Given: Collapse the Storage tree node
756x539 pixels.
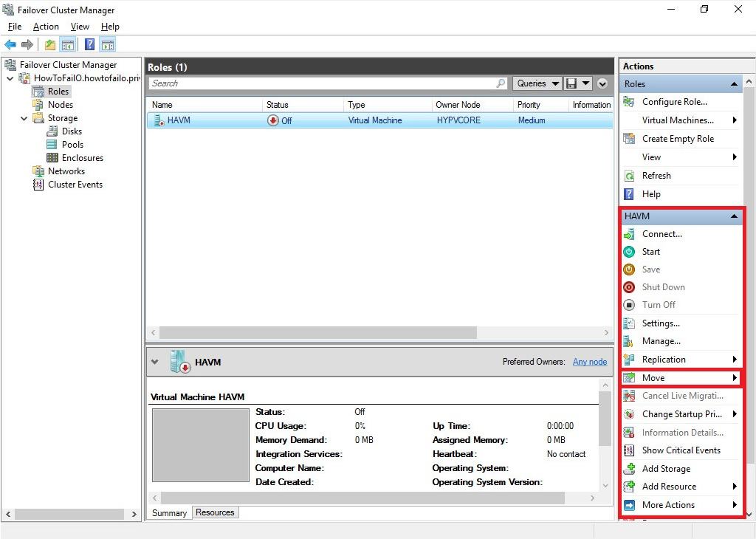Looking at the screenshot, I should tap(24, 118).
